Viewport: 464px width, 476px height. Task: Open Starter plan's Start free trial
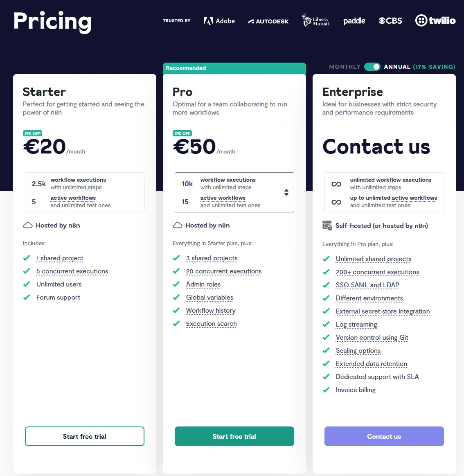point(85,436)
